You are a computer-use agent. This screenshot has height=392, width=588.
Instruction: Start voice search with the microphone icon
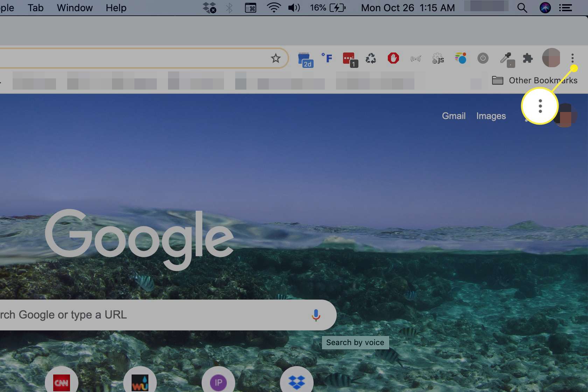click(316, 315)
